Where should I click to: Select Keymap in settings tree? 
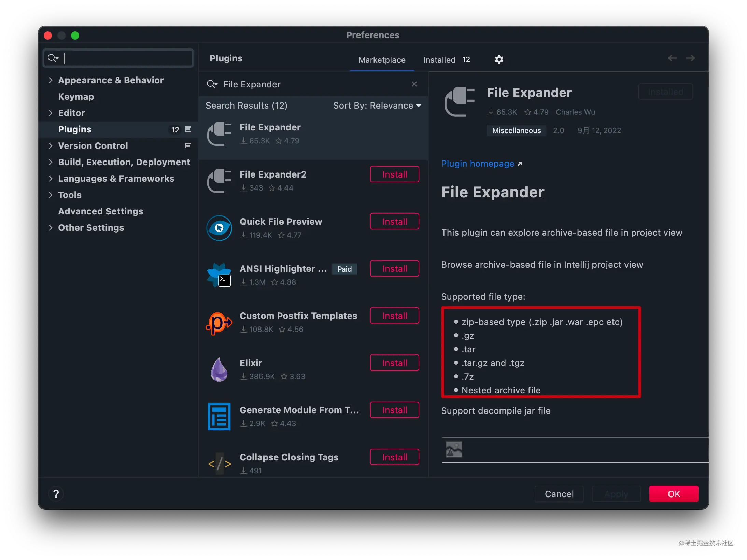pos(76,97)
